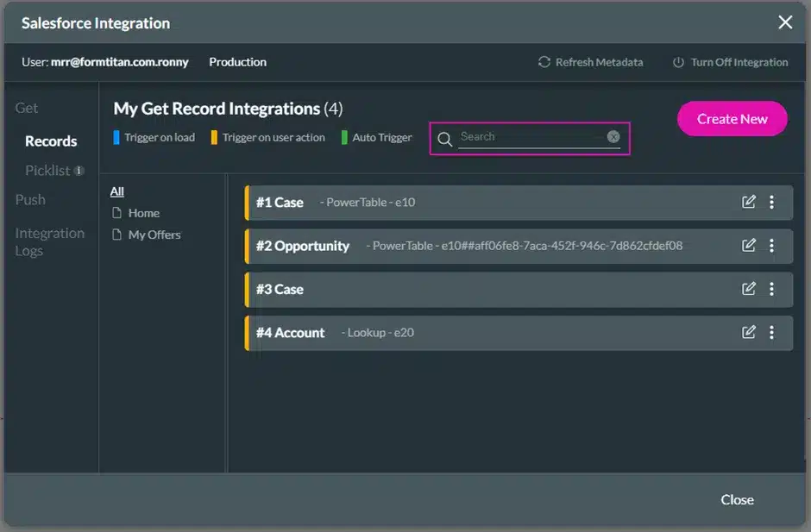Open the Integration Logs section
Viewport: 811px width, 532px height.
coord(49,241)
